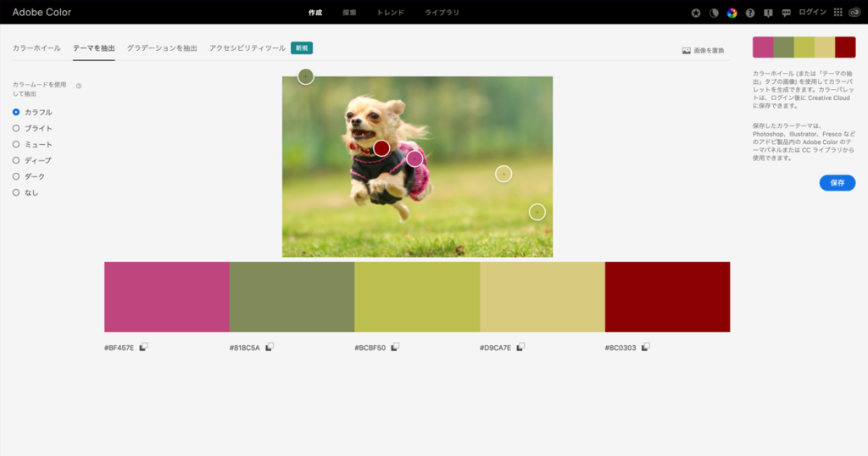Image resolution: width=868 pixels, height=456 pixels.
Task: Select the ミュート color mood option
Action: 16,144
